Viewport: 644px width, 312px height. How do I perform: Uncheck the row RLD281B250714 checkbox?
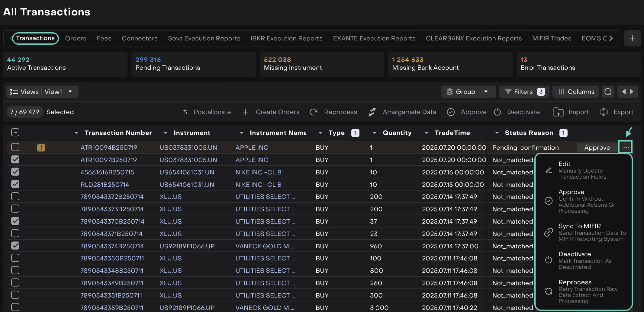[15, 184]
